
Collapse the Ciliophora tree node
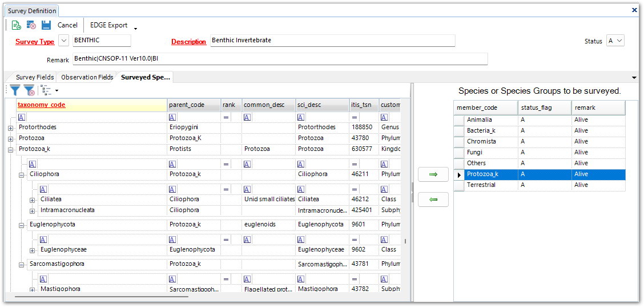click(21, 174)
